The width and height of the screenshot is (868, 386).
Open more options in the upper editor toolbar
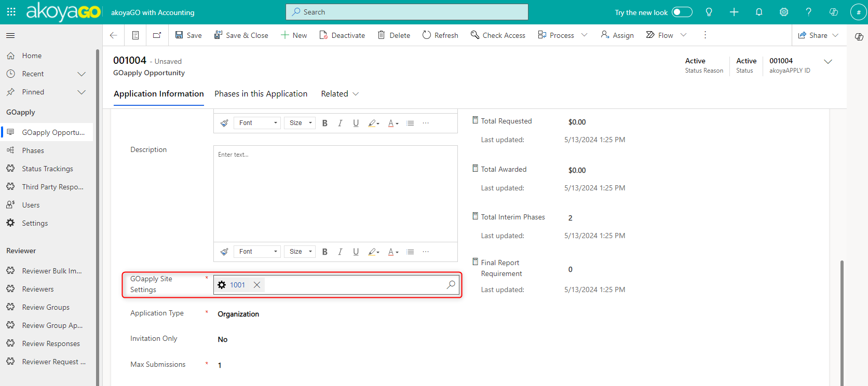(426, 123)
